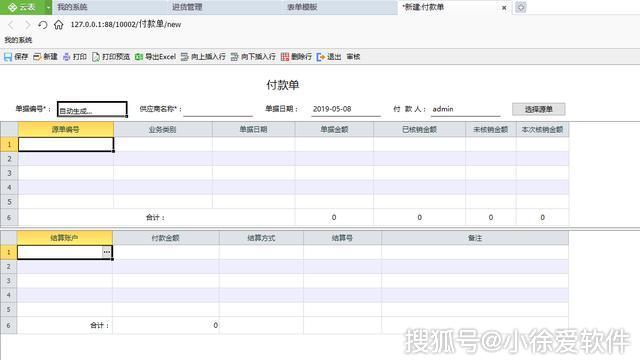Viewport: 640px width, 360px height.
Task: Select row 5 header in upper table
Action: point(9,202)
